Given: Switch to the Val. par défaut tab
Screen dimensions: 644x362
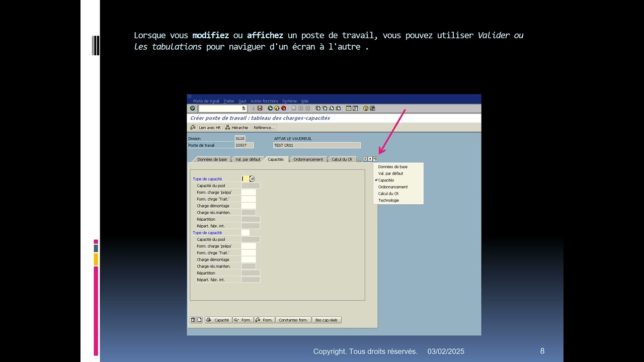Looking at the screenshot, I should [248, 159].
